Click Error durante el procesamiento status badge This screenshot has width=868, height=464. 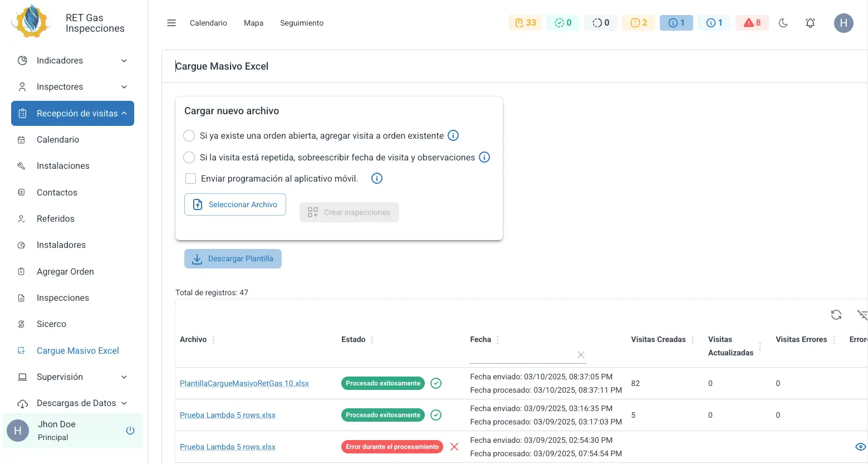point(392,447)
